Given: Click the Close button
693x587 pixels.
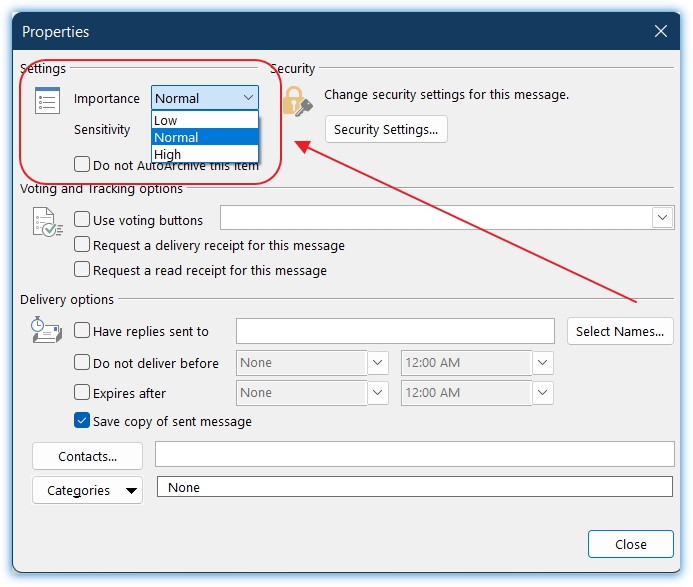Looking at the screenshot, I should 631,544.
